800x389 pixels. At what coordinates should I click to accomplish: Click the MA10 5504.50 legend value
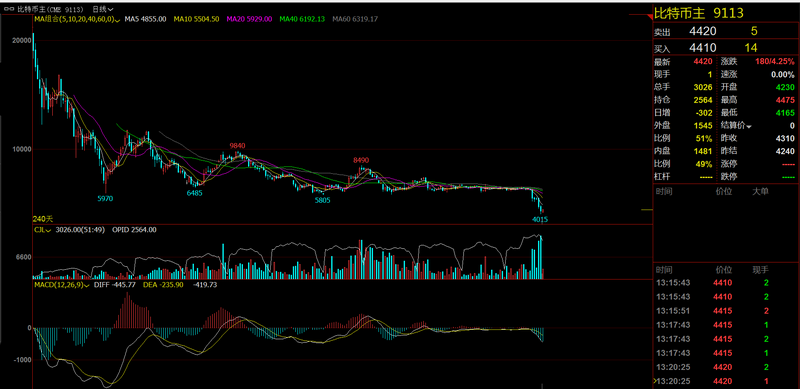click(x=196, y=19)
